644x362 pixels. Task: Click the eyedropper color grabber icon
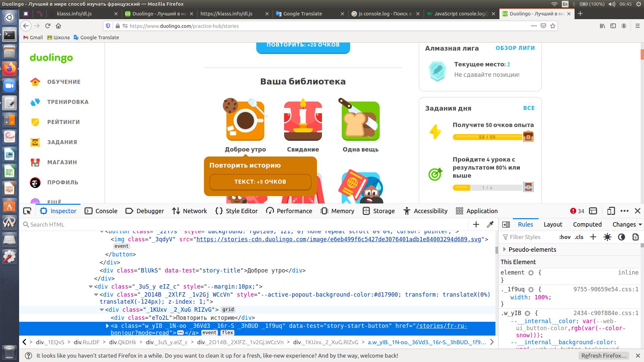(490, 225)
